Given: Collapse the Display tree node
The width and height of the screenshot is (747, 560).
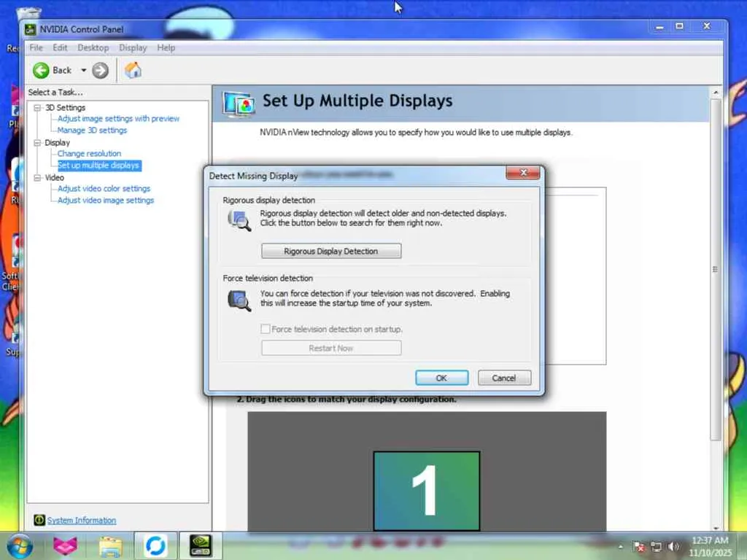Looking at the screenshot, I should (37, 142).
